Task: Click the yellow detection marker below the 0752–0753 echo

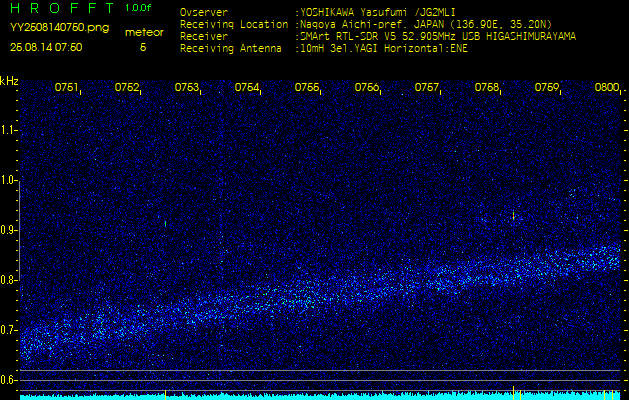Action: (165, 395)
